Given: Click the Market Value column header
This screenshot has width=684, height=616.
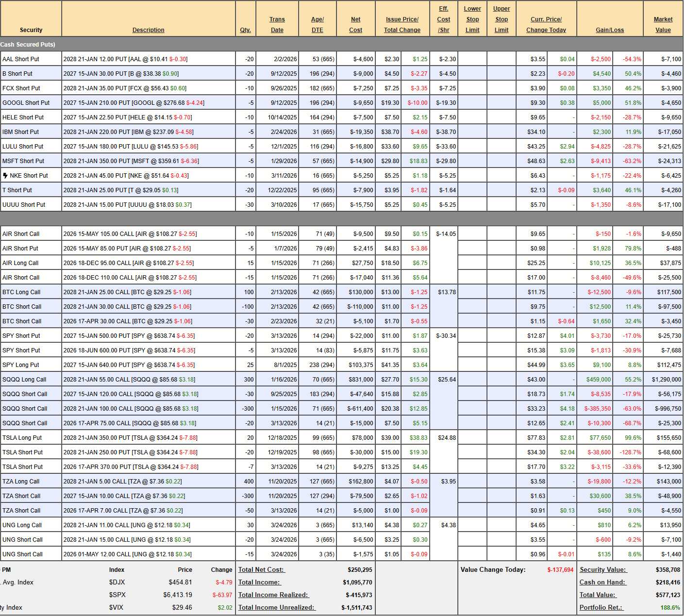Looking at the screenshot, I should 663,25.
